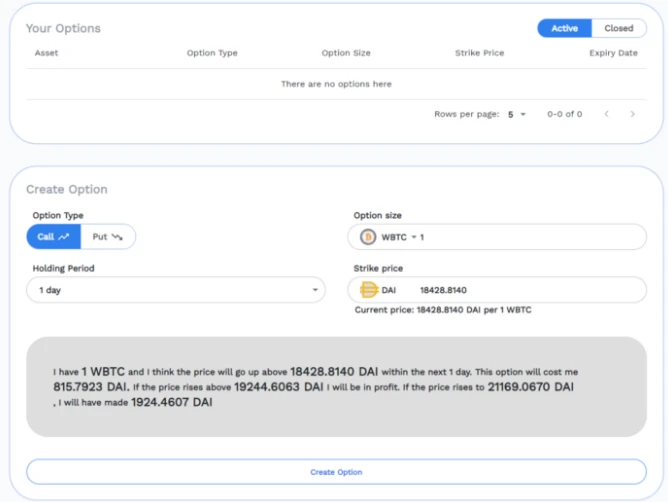Viewport: 668px width, 502px height.
Task: Click the Create Option section heading
Action: click(67, 189)
